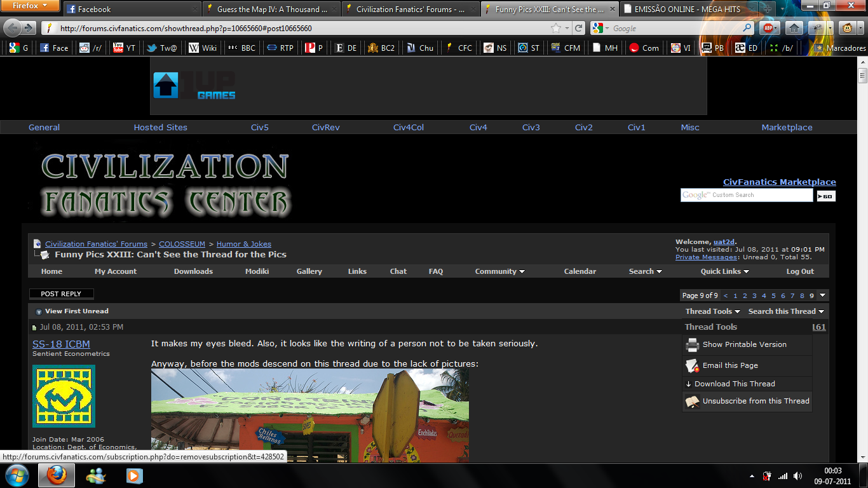
Task: Open the YouTube bookmark in the toolbar
Action: coord(124,48)
